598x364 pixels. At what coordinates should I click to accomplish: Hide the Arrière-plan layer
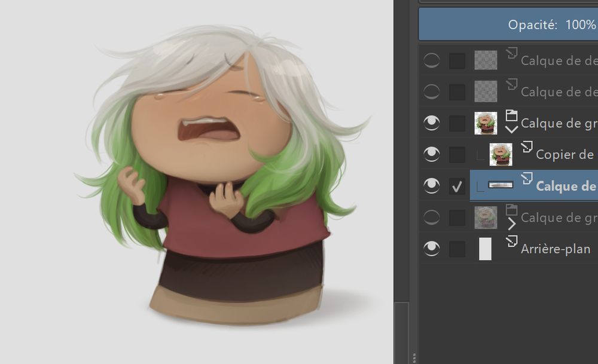point(431,249)
